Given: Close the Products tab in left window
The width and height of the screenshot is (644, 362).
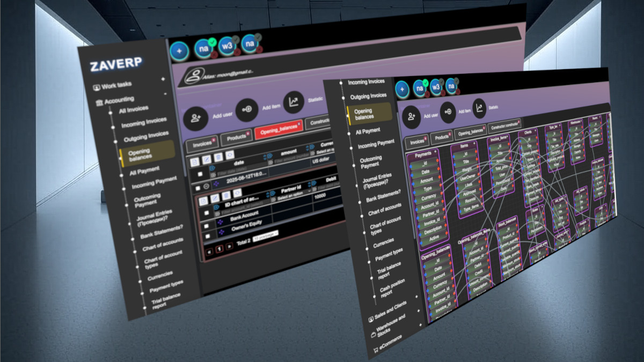Looking at the screenshot, I should 248,132.
